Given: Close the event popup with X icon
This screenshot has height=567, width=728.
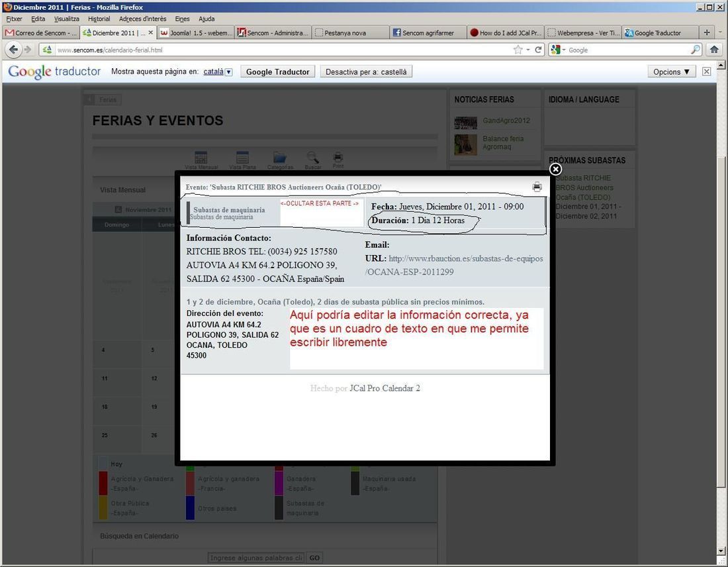Looking at the screenshot, I should (555, 169).
